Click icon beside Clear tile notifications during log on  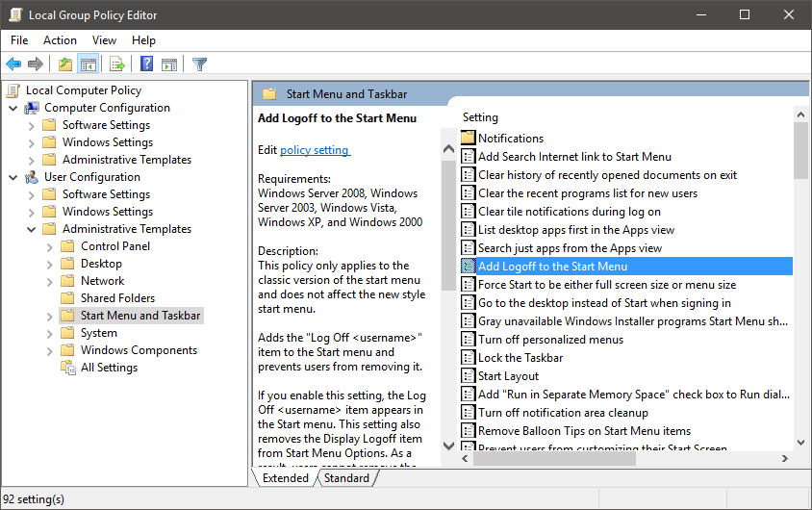[469, 212]
